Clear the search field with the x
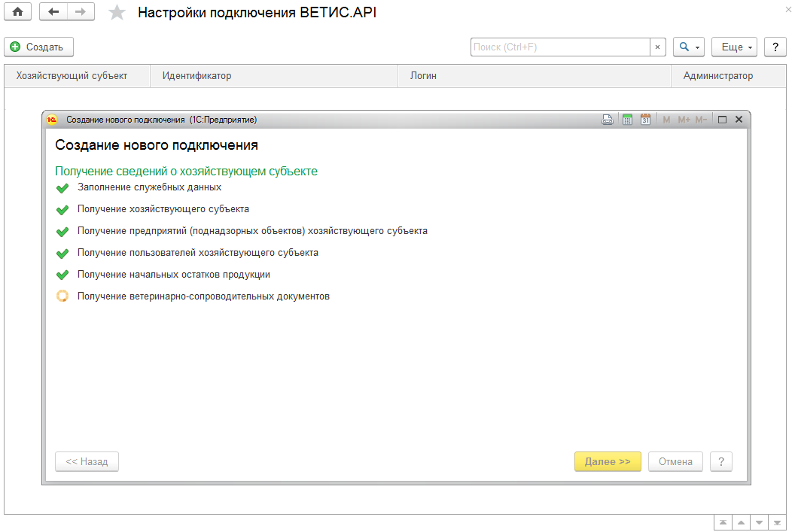The height and width of the screenshot is (532, 795). click(657, 47)
